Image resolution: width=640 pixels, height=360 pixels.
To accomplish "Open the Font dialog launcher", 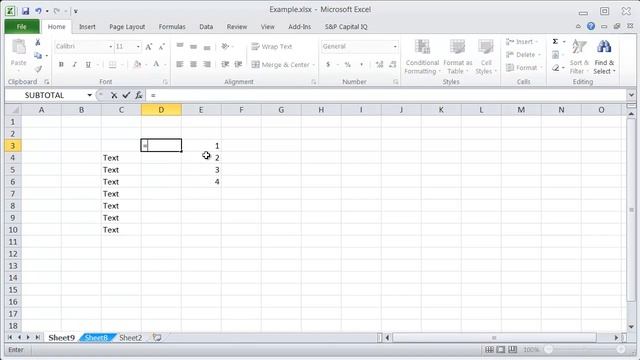I will (165, 82).
